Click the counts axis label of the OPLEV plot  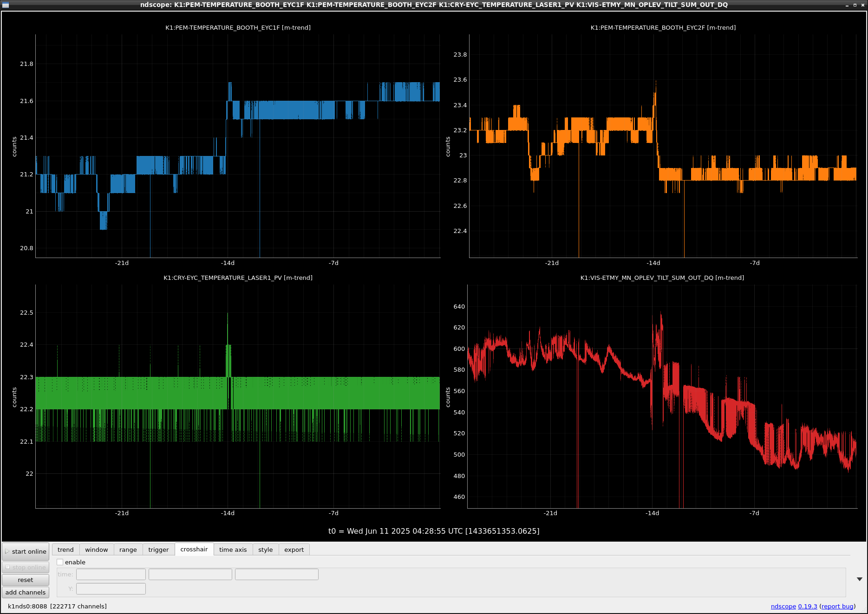pyautogui.click(x=448, y=397)
